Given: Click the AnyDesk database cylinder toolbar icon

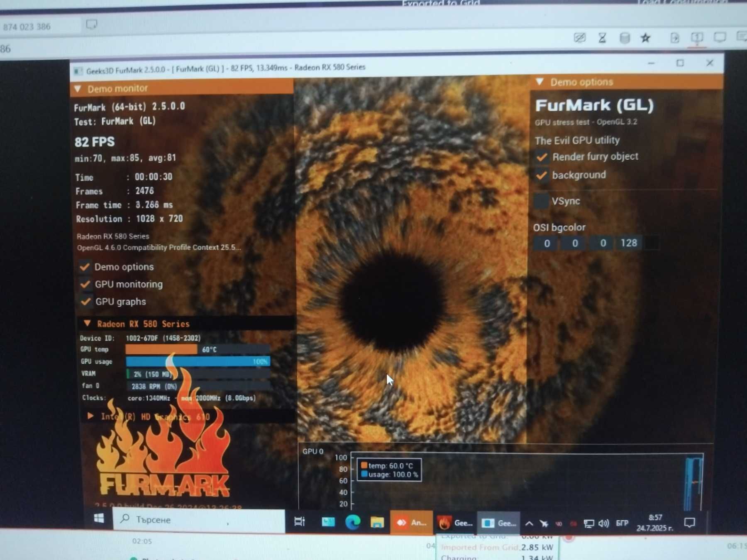Looking at the screenshot, I should pos(624,38).
